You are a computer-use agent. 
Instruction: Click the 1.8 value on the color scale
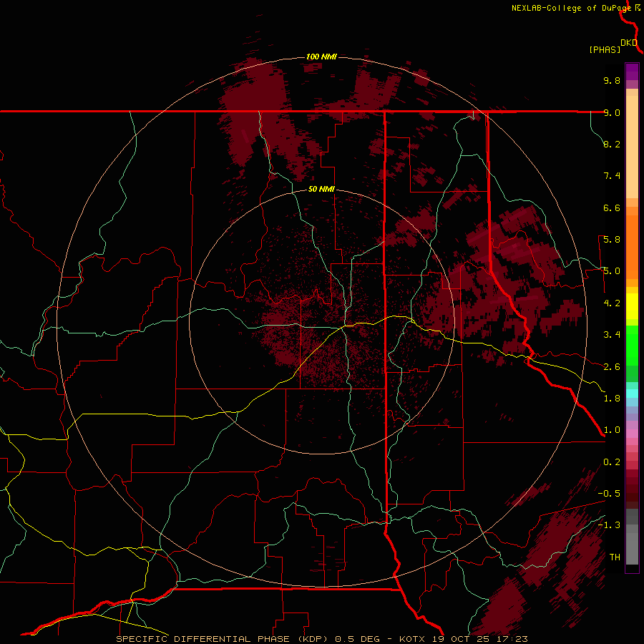[612, 399]
